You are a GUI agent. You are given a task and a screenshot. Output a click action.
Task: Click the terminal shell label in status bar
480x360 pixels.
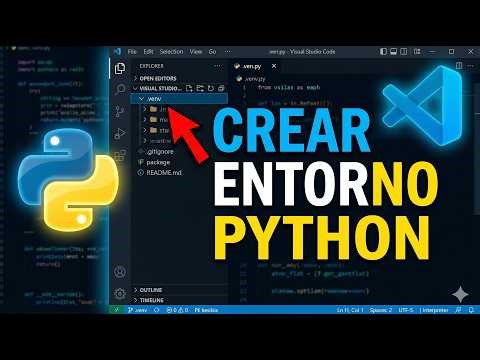[x=206, y=310]
